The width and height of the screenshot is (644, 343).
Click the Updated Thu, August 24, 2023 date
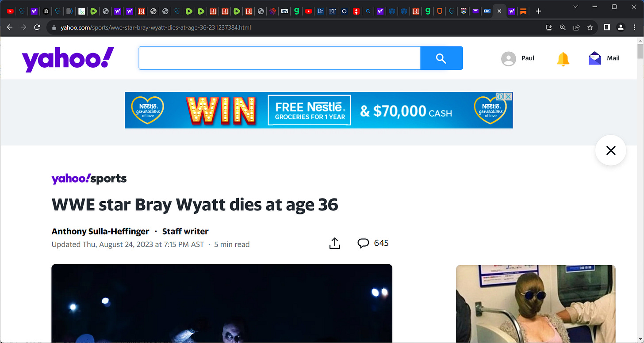click(x=128, y=244)
